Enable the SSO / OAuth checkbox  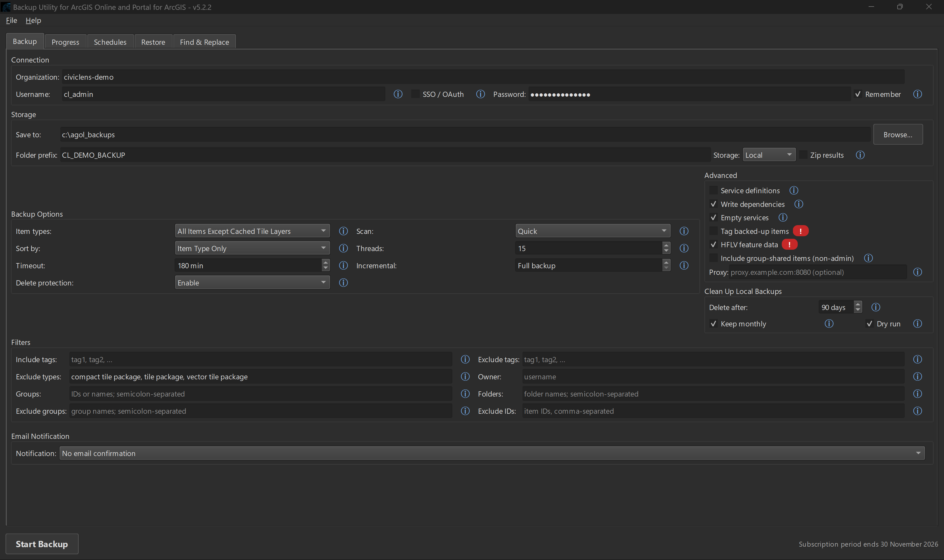tap(415, 94)
